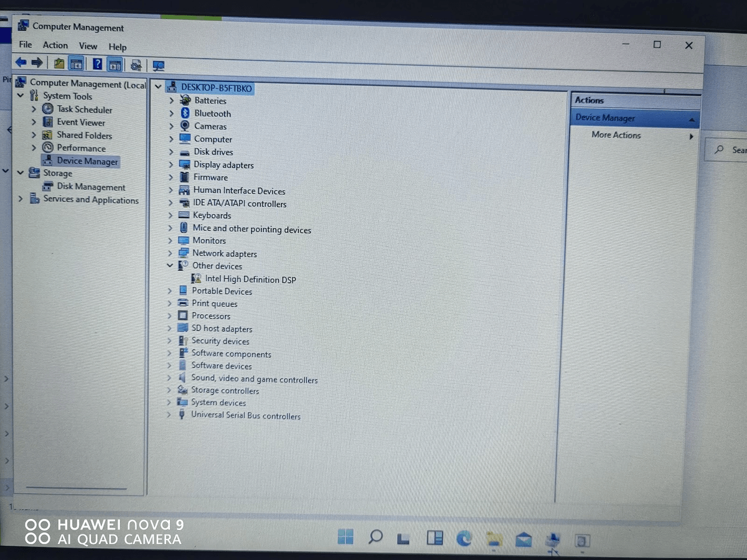747x560 pixels.
Task: Click the Back navigation arrow icon
Action: point(22,63)
